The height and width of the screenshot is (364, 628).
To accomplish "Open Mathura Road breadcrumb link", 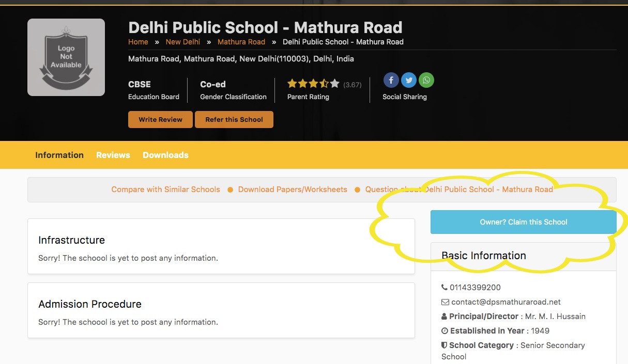I will (x=241, y=42).
